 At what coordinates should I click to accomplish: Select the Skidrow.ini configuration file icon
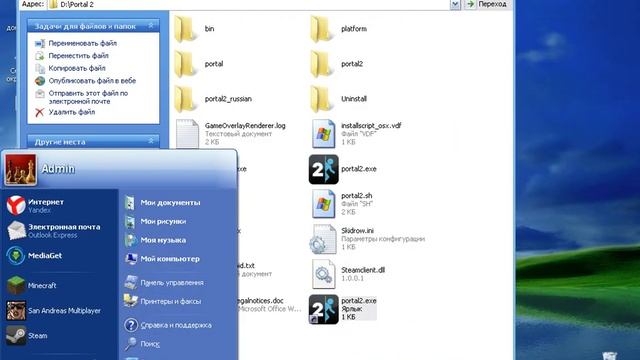pyautogui.click(x=323, y=239)
